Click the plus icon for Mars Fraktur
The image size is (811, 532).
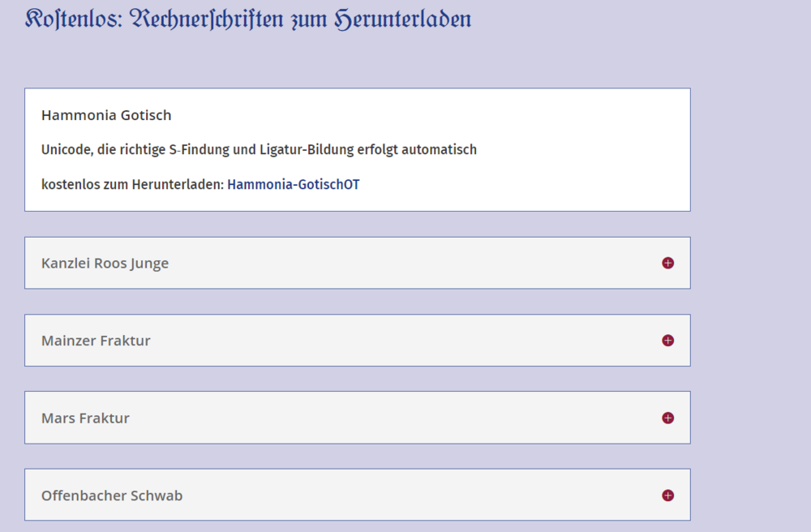pyautogui.click(x=667, y=418)
